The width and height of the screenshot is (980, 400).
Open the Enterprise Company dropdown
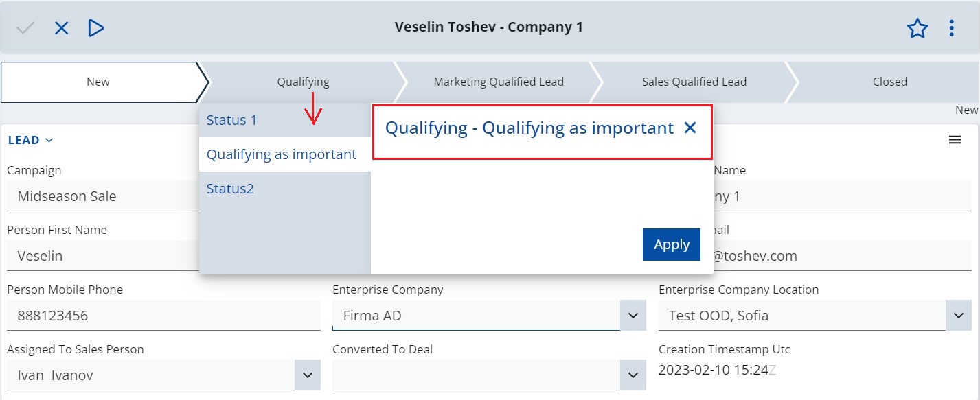(x=633, y=316)
